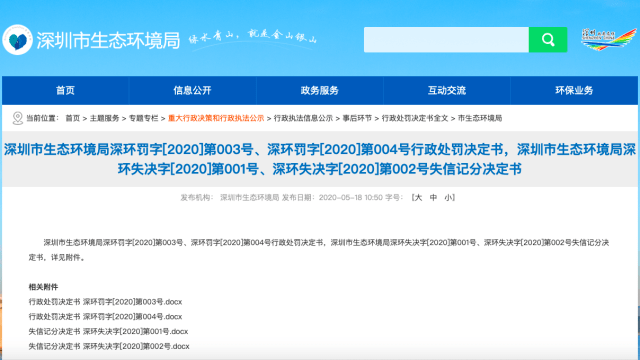Viewport: 640px width, 360px height.
Task: Go to 主题服务 in the breadcrumb
Action: click(x=104, y=118)
